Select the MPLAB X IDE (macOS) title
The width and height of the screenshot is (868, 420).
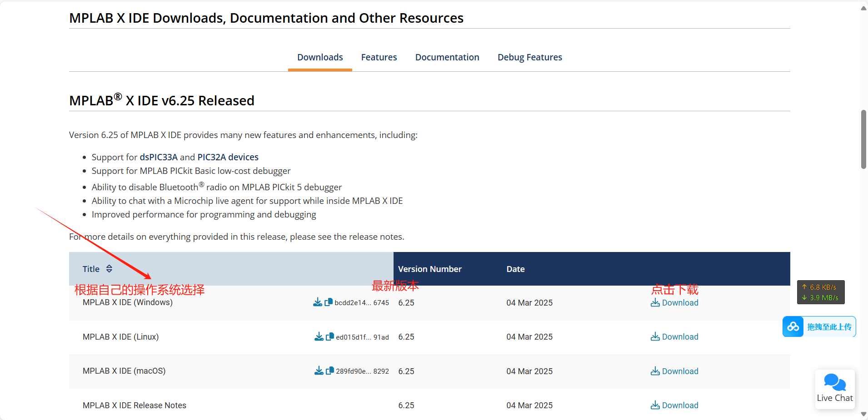coord(124,371)
